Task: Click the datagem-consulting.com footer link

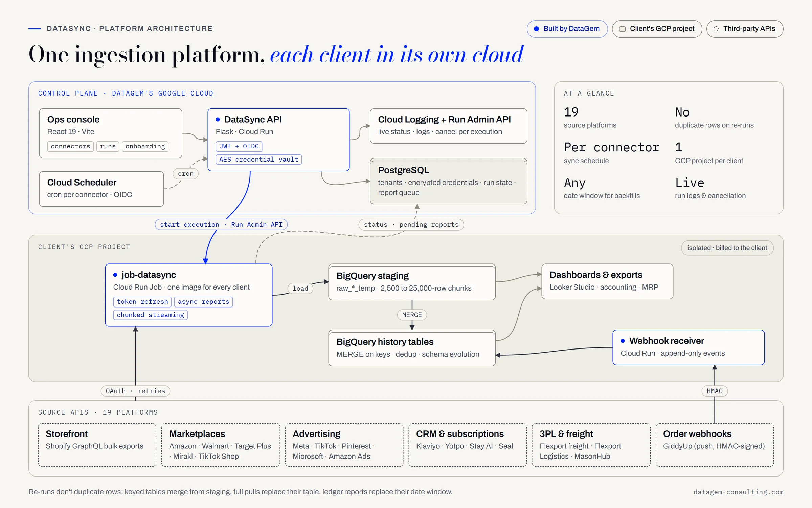Action: pos(739,492)
